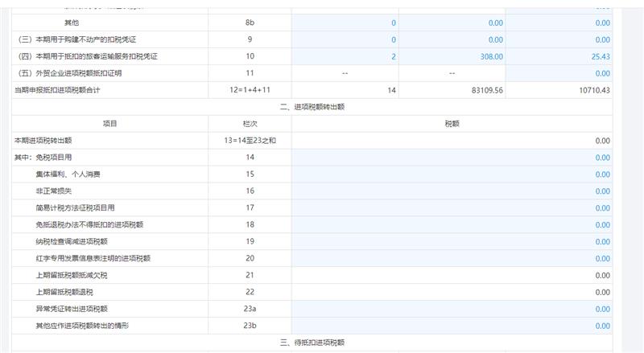The image size is (644, 353).
Task: Select the 纳税检查调减进项税额 input field
Action: coord(451,242)
